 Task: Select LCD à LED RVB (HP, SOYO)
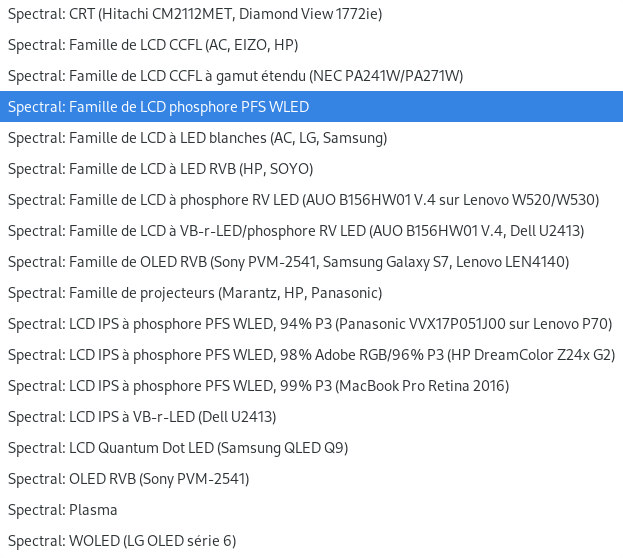pos(160,169)
